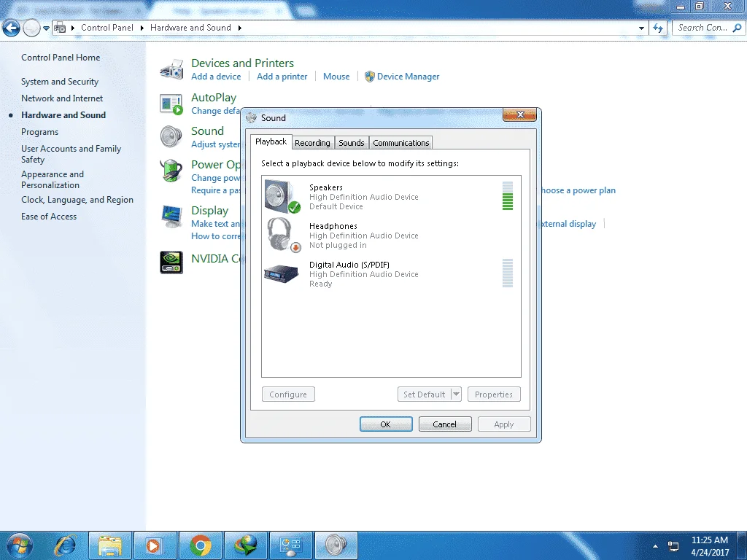Open the AutoPlay heading link
Viewport: 747px width, 560px height.
pyautogui.click(x=214, y=98)
